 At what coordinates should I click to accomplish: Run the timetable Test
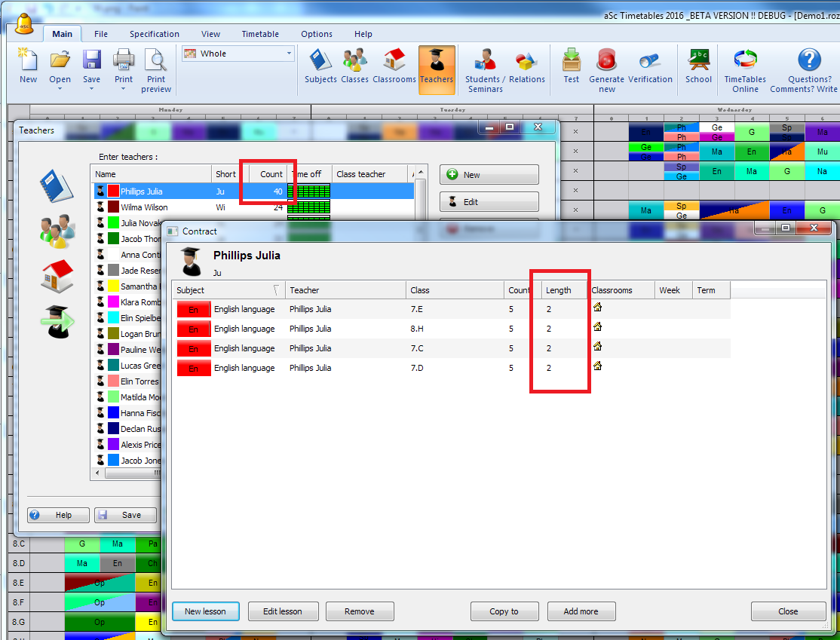tap(572, 66)
